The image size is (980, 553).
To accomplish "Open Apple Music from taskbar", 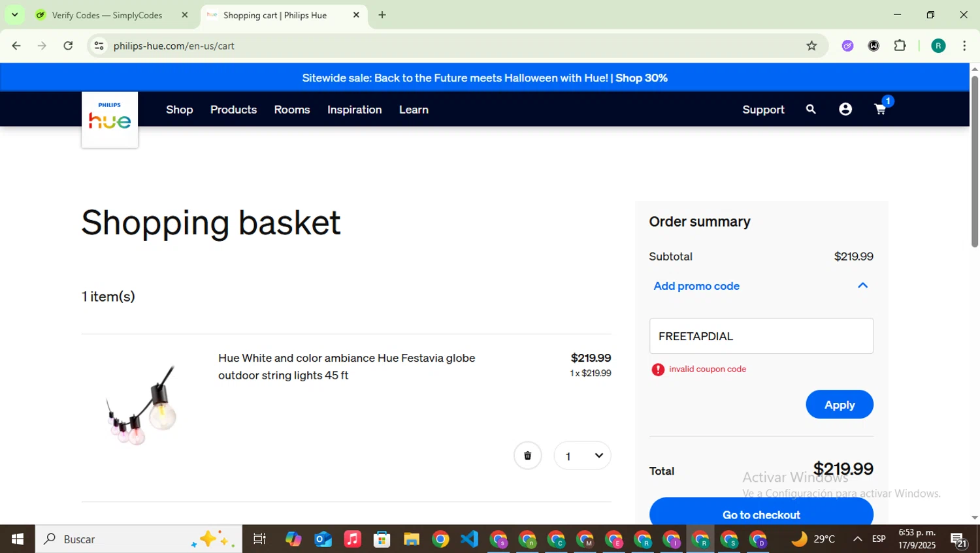I will coord(352,539).
